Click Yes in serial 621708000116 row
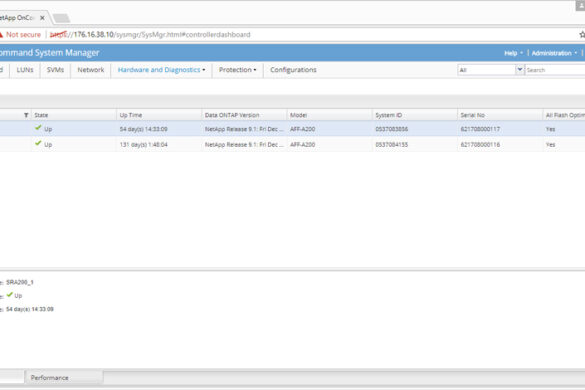The height and width of the screenshot is (390, 585). pos(550,144)
